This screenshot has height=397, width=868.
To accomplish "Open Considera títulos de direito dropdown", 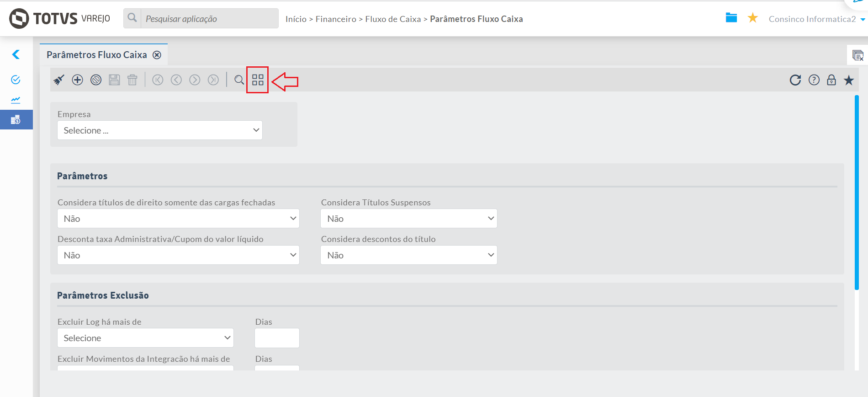I will coord(178,219).
